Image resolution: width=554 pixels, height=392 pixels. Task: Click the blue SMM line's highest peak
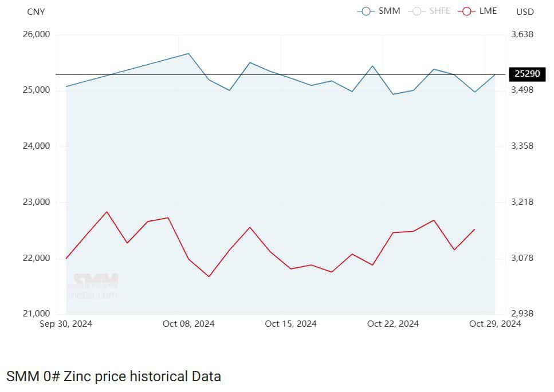click(x=188, y=54)
